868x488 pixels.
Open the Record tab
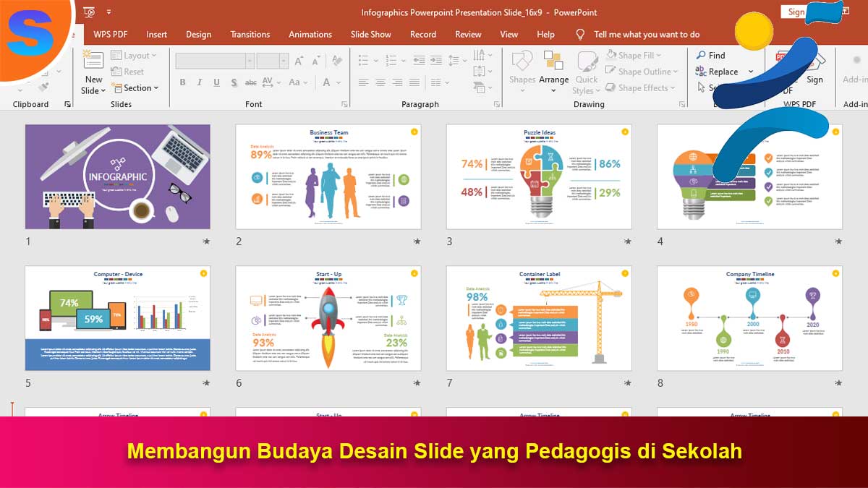point(422,34)
